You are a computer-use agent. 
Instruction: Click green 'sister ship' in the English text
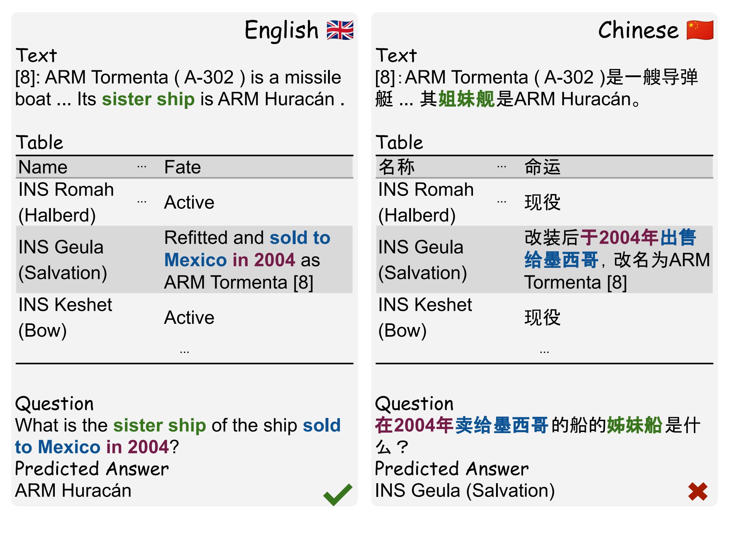(148, 99)
